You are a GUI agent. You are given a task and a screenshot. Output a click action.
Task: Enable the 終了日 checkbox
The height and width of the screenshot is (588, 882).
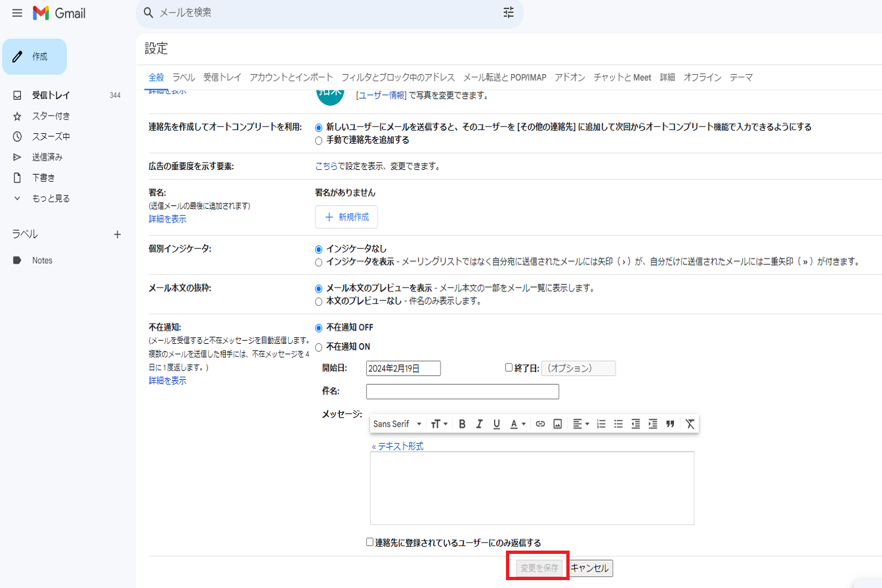pos(509,368)
